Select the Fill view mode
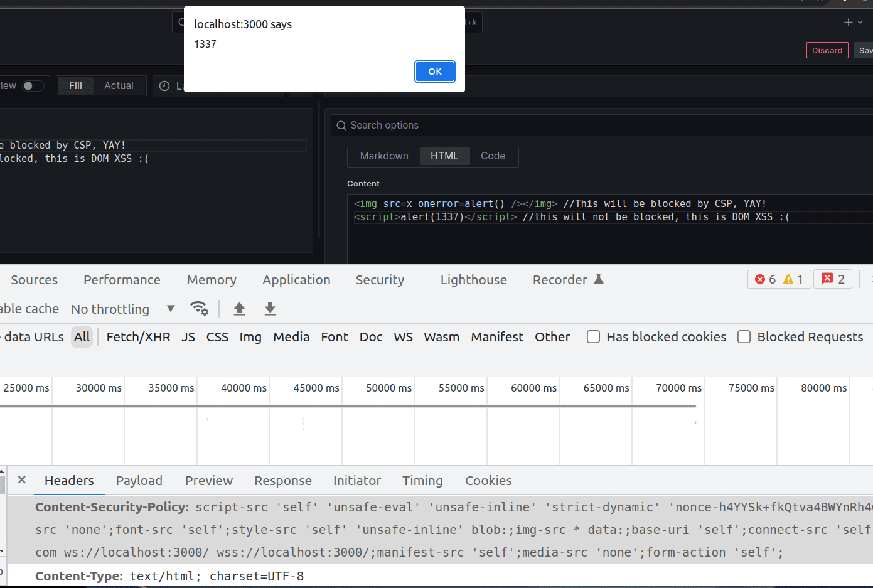The width and height of the screenshot is (873, 588). point(75,86)
